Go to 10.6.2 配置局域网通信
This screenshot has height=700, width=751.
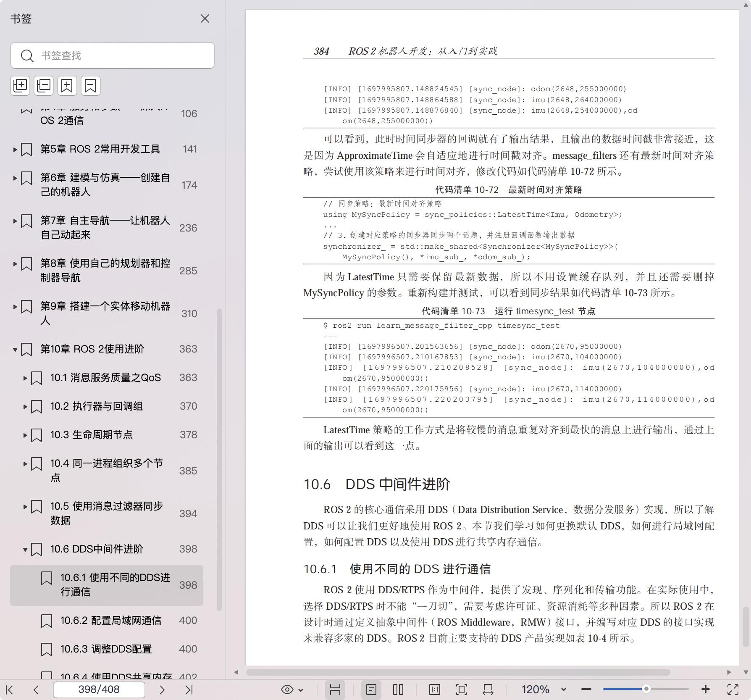110,621
